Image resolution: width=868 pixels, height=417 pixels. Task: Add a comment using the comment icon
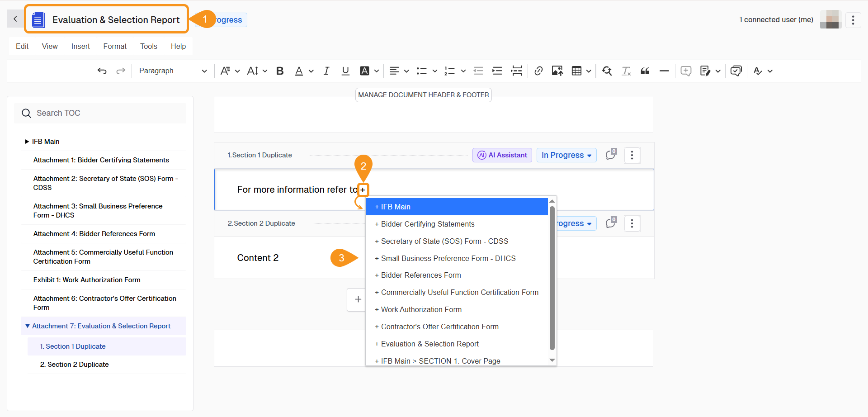point(686,71)
